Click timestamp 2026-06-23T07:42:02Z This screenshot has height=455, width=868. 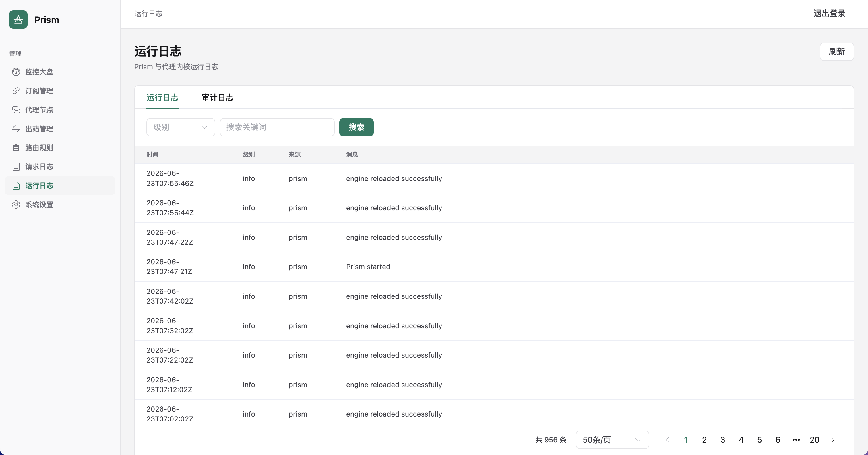[170, 296]
